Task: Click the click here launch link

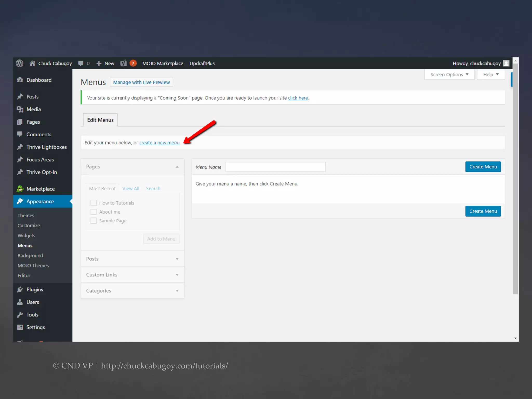Action: coord(298,98)
